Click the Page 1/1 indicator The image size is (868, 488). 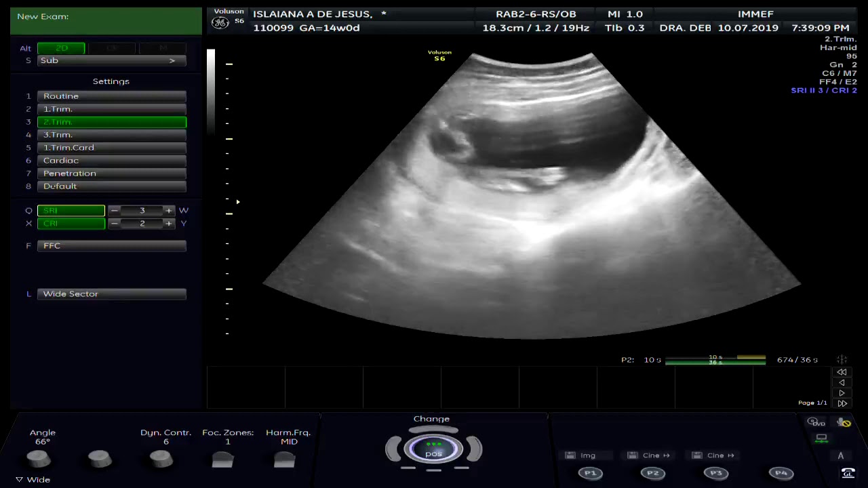[x=812, y=403]
